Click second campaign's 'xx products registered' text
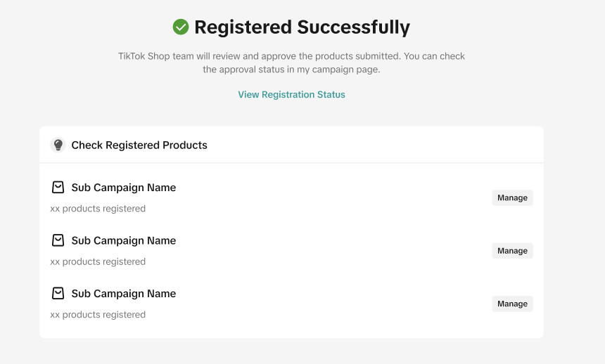 (x=98, y=261)
